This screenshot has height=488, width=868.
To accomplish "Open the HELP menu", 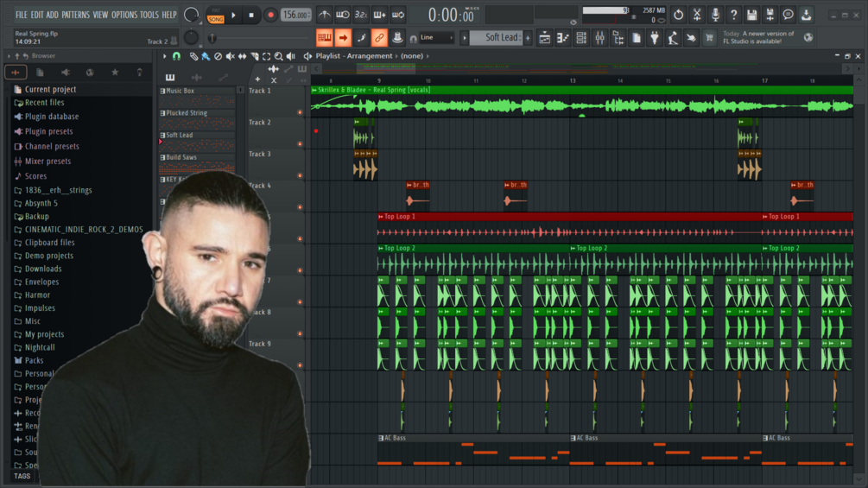I will (x=168, y=15).
